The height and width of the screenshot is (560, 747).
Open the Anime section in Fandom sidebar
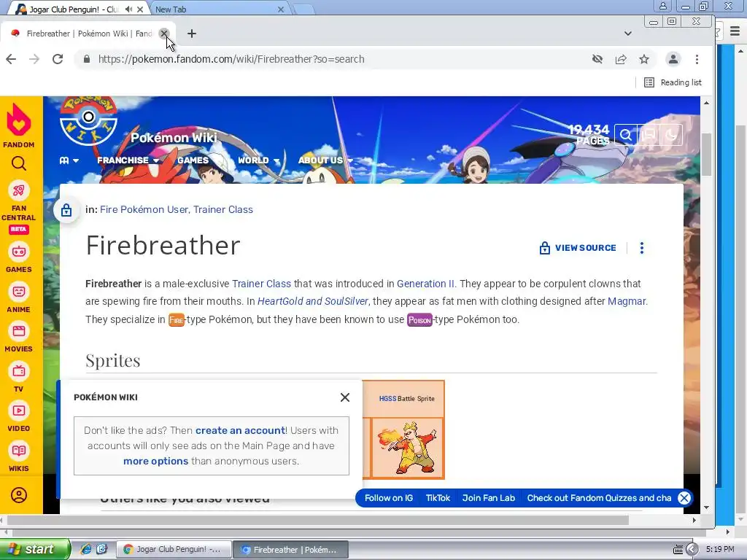point(18,297)
